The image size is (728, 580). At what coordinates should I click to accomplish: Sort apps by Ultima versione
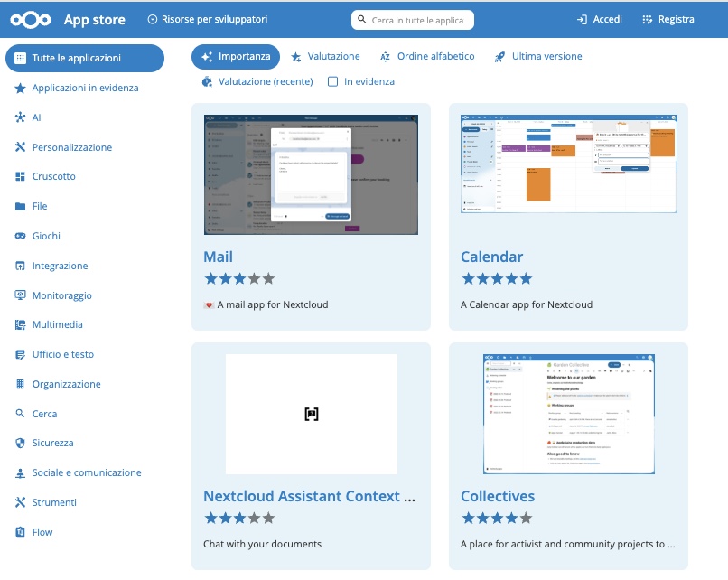[538, 57]
